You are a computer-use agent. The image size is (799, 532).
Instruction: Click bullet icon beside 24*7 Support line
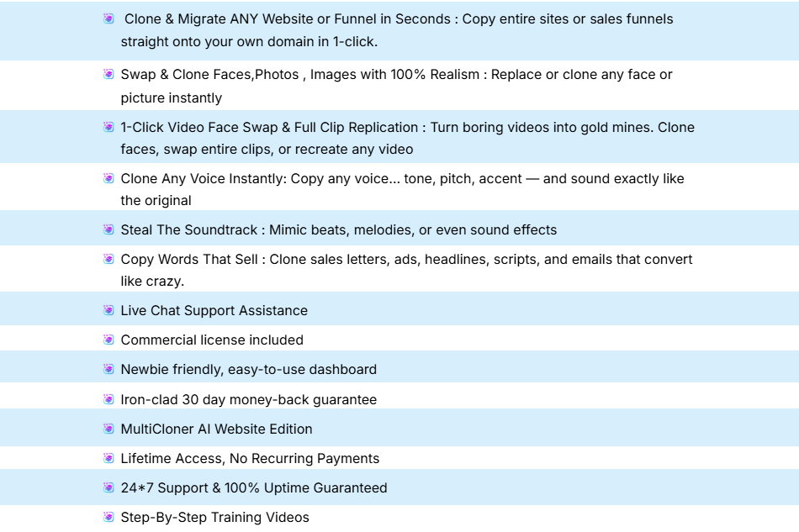108,487
